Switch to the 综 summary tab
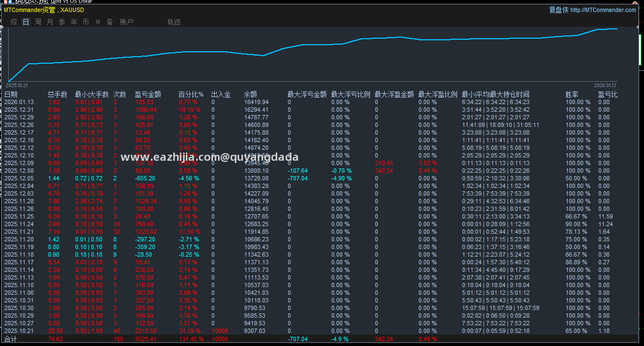 tap(14, 22)
